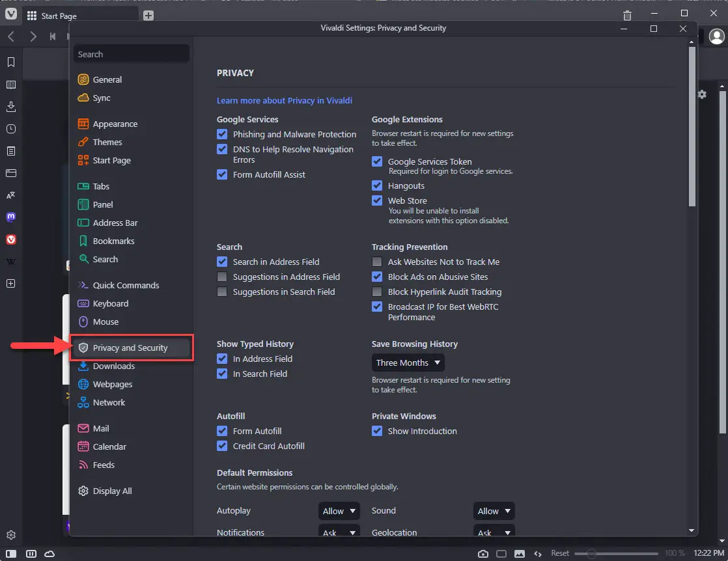
Task: Enable Block Hyperlink Audit Tracking
Action: point(377,292)
